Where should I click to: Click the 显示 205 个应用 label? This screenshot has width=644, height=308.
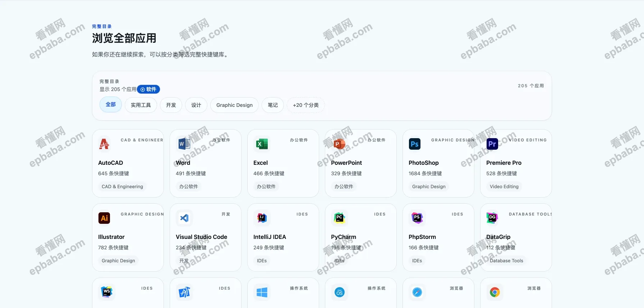[x=118, y=89]
